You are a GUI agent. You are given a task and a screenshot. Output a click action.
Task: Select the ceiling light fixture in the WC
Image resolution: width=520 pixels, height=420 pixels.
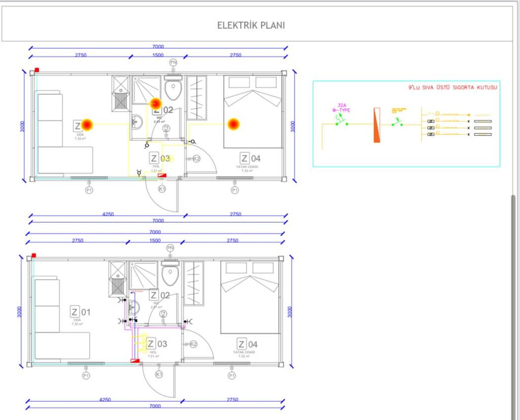(x=156, y=103)
